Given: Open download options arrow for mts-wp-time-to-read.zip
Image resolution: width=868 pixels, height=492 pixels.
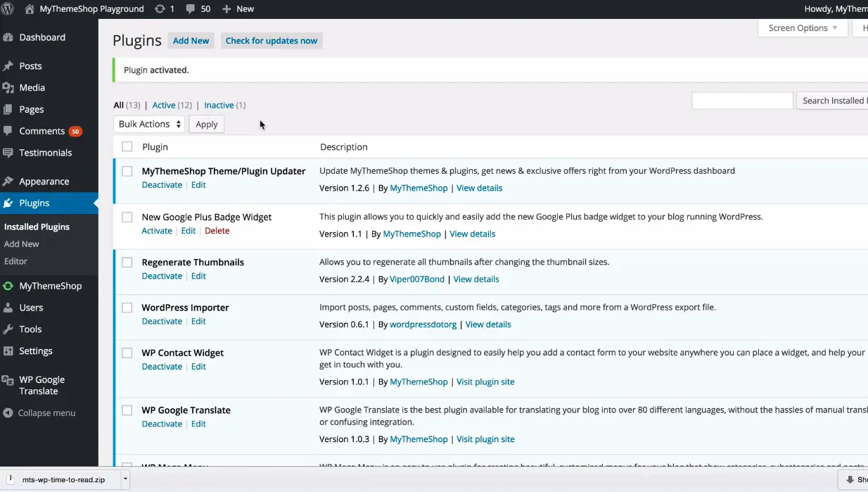Looking at the screenshot, I should tap(125, 479).
